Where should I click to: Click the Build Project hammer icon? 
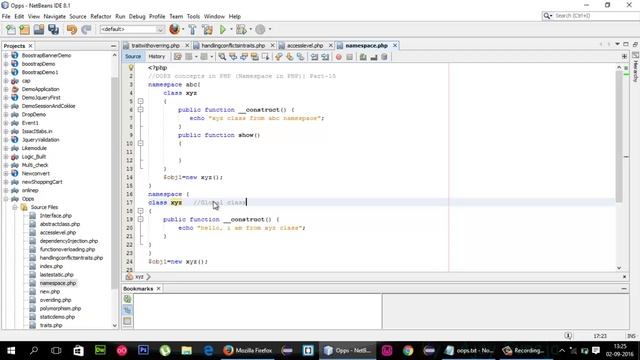pos(192,29)
